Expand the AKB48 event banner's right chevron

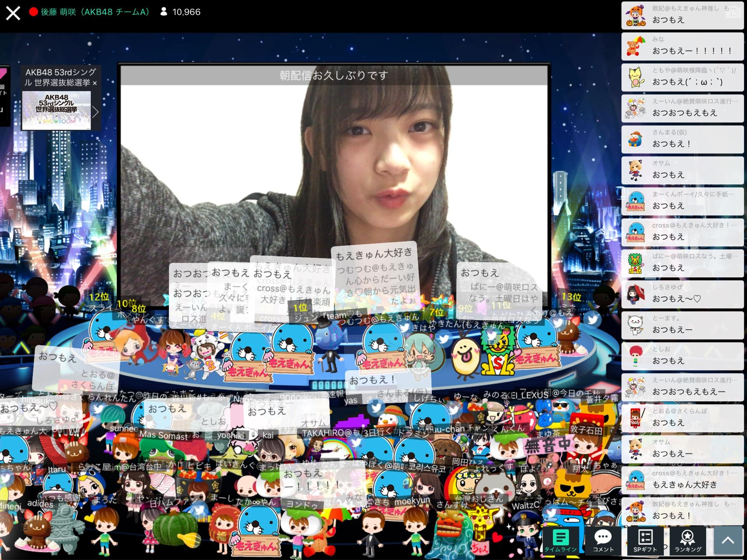95,112
